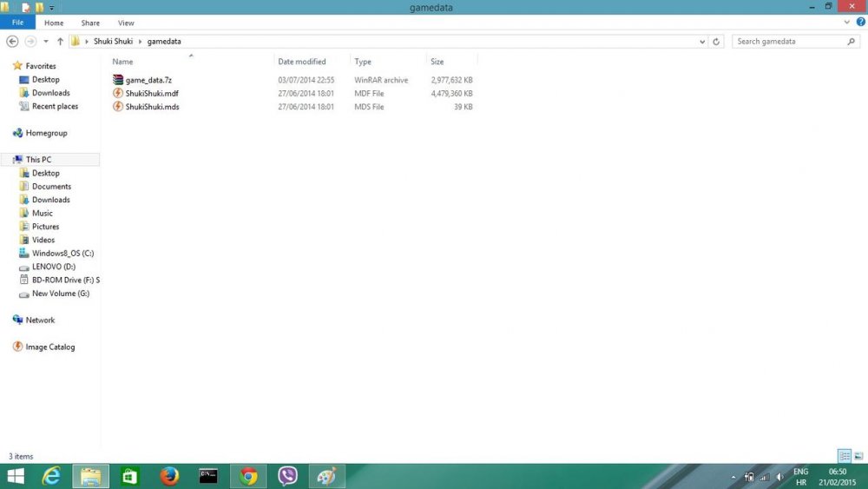
Task: Sort files by Date modified column
Action: tap(302, 62)
